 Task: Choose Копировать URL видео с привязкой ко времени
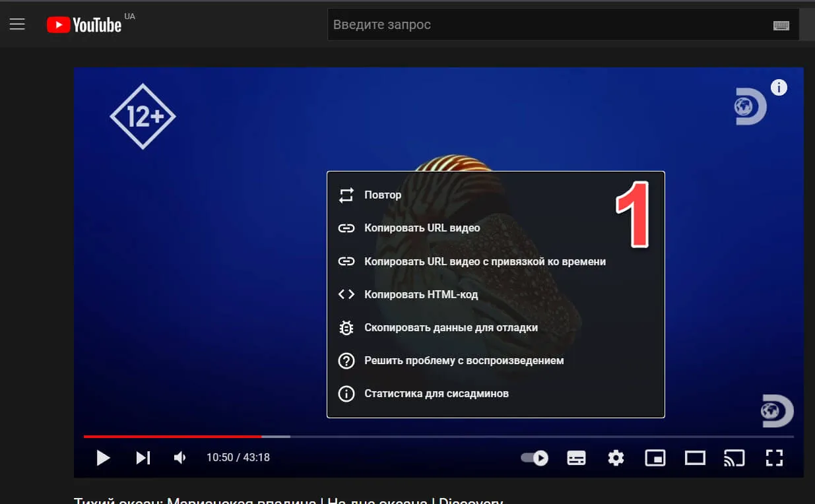click(x=496, y=261)
